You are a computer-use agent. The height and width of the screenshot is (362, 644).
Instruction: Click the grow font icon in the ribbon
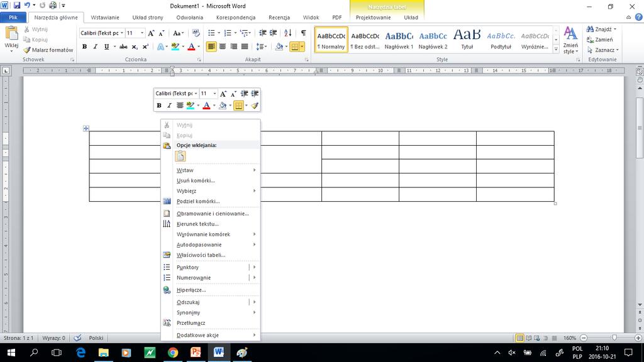(151, 33)
